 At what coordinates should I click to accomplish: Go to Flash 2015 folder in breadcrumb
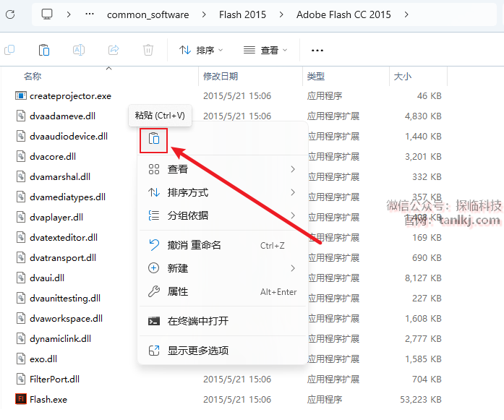[x=242, y=14]
